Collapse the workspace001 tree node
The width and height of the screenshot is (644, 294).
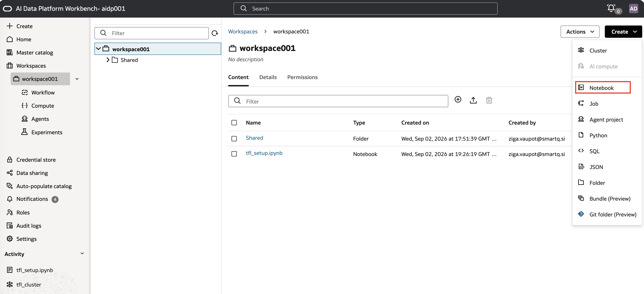coord(98,49)
